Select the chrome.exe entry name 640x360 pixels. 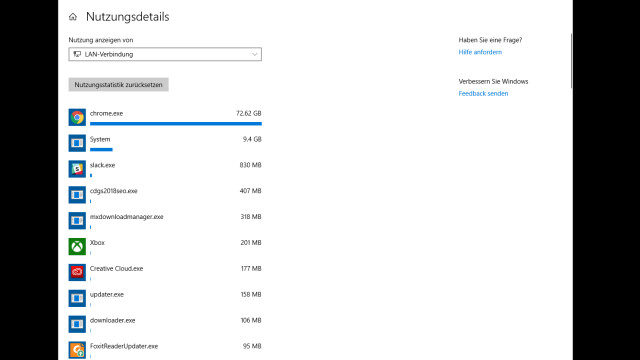tap(106, 113)
